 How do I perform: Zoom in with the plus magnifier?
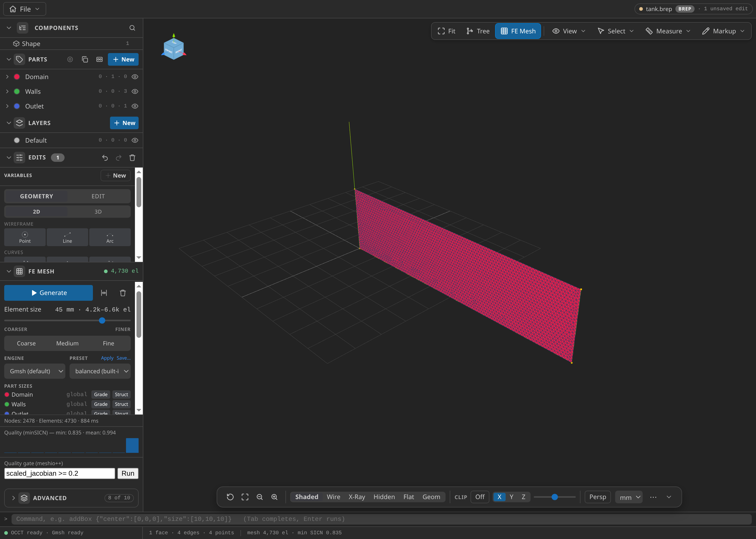(274, 497)
